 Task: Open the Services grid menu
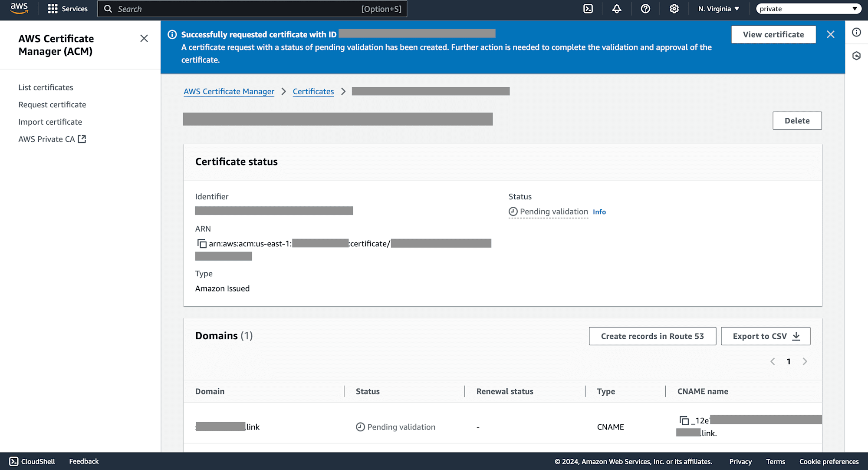[53, 9]
